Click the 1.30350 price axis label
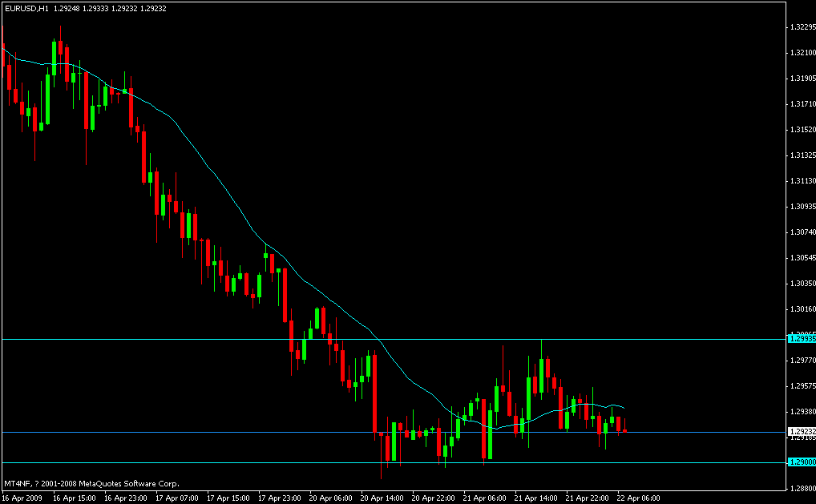The image size is (816, 504). (x=802, y=284)
